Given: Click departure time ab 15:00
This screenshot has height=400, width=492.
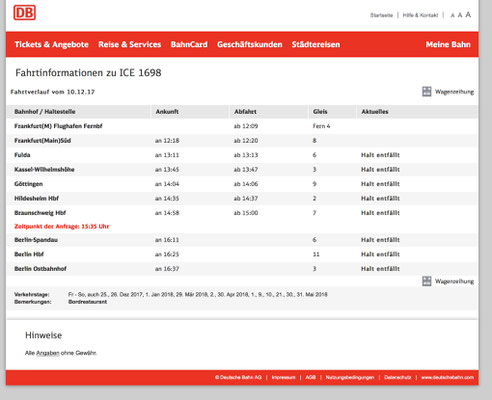Looking at the screenshot, I should pos(246,213).
